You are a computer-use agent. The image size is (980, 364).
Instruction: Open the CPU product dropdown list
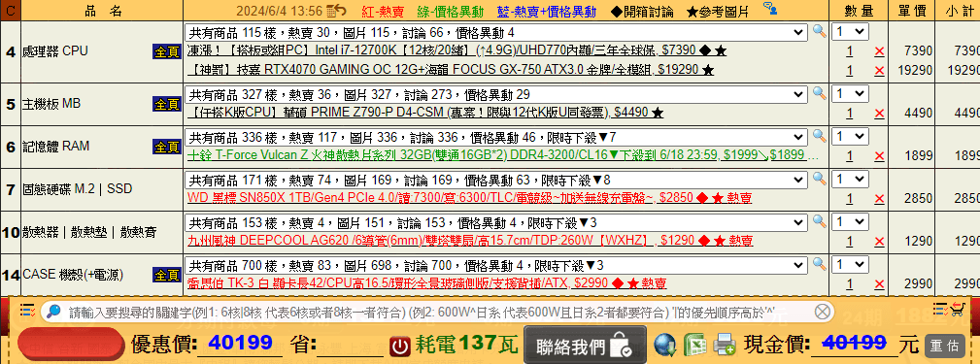[x=496, y=32]
